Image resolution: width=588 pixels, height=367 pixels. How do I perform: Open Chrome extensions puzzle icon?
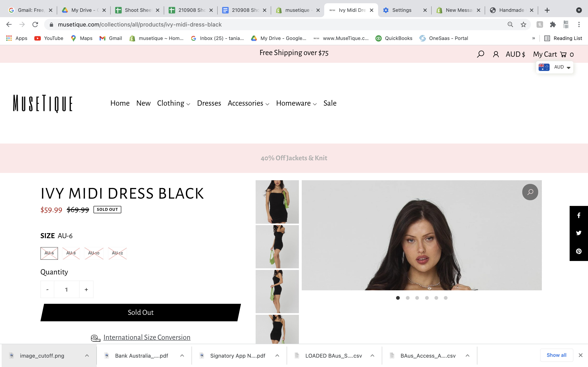point(553,24)
